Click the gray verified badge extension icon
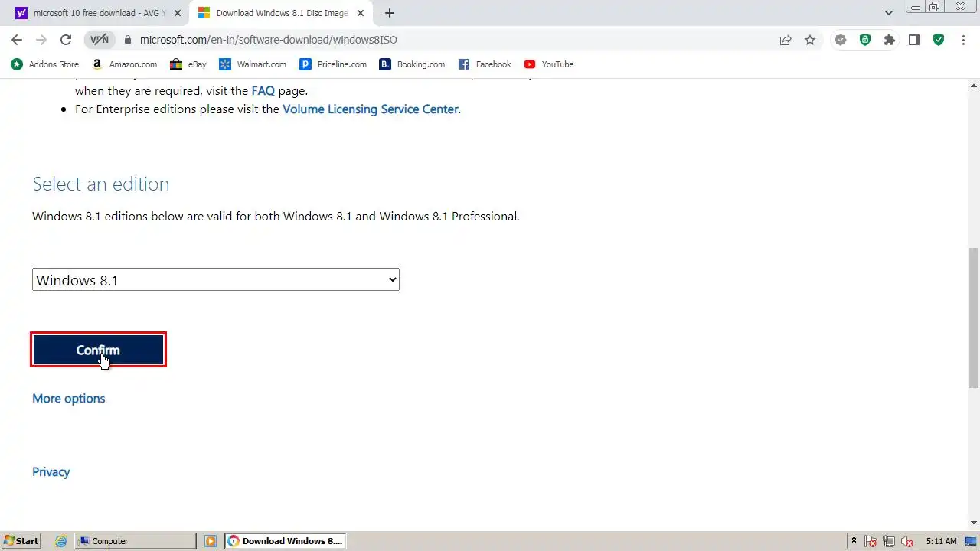Screen dimensions: 980x551 pyautogui.click(x=841, y=40)
